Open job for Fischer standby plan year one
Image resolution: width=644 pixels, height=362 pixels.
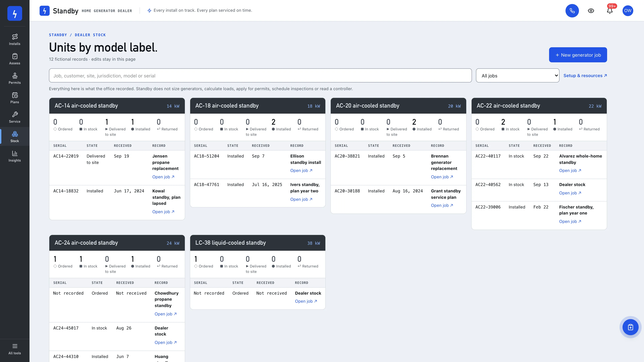click(x=570, y=221)
